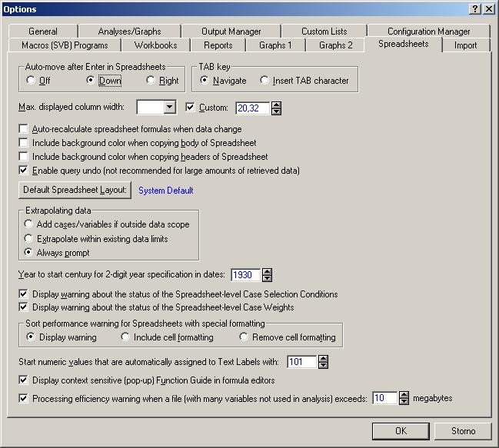Open the Output Manager tab
Image resolution: width=499 pixels, height=448 pixels.
(231, 32)
